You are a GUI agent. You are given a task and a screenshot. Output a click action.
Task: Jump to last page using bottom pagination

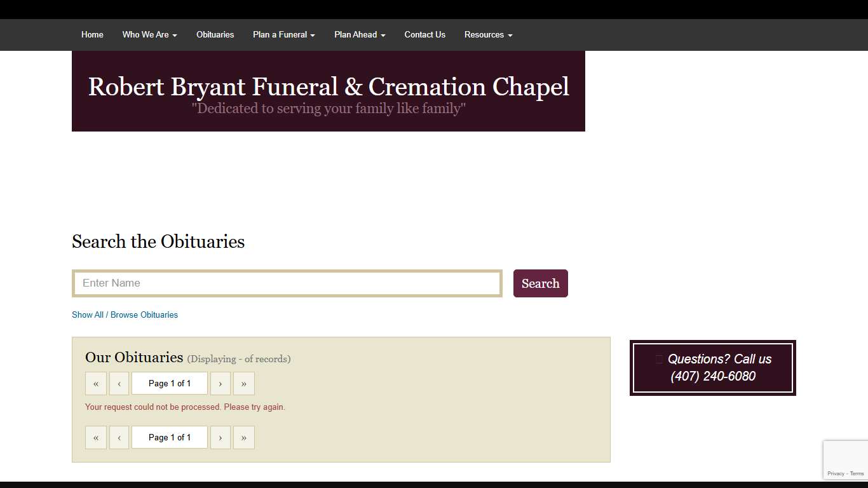(x=243, y=437)
